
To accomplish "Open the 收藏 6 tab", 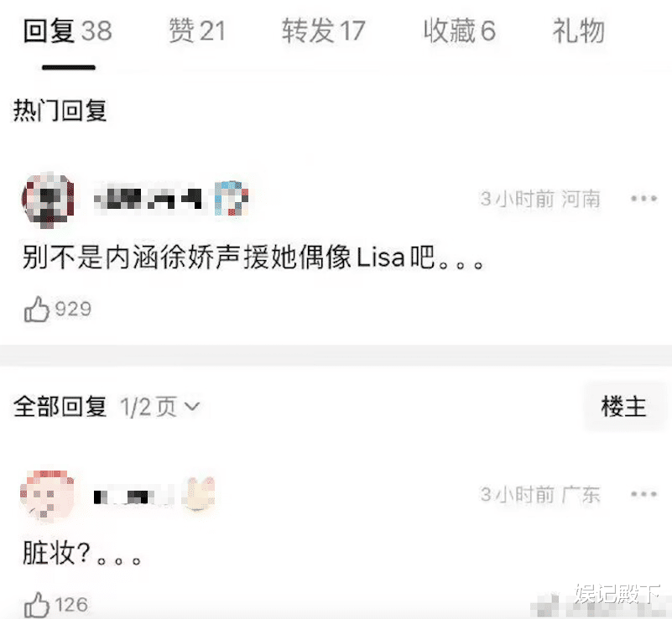I will [x=460, y=31].
